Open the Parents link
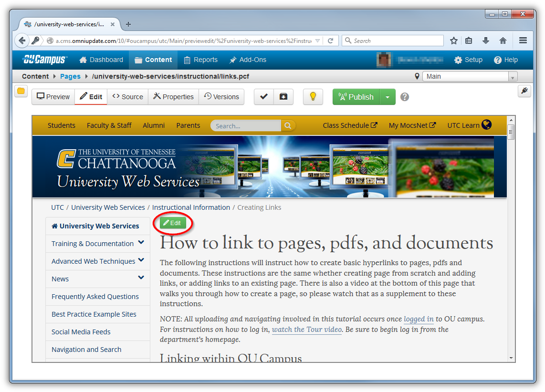Image resolution: width=545 pixels, height=392 pixels. pos(188,125)
